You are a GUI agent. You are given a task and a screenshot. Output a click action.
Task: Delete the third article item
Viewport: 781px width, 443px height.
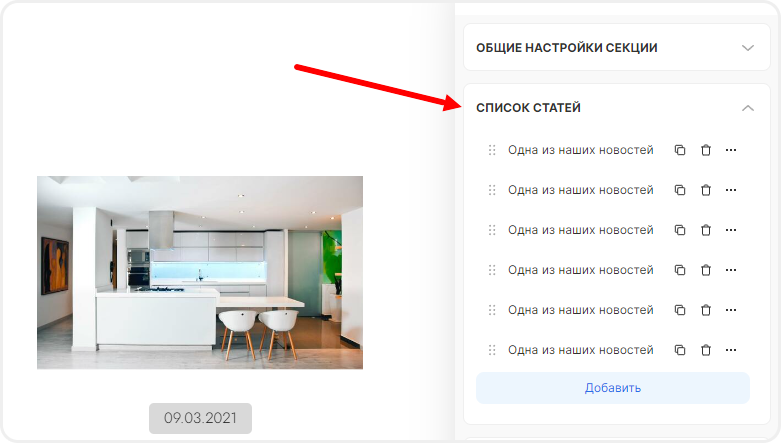[x=706, y=230]
